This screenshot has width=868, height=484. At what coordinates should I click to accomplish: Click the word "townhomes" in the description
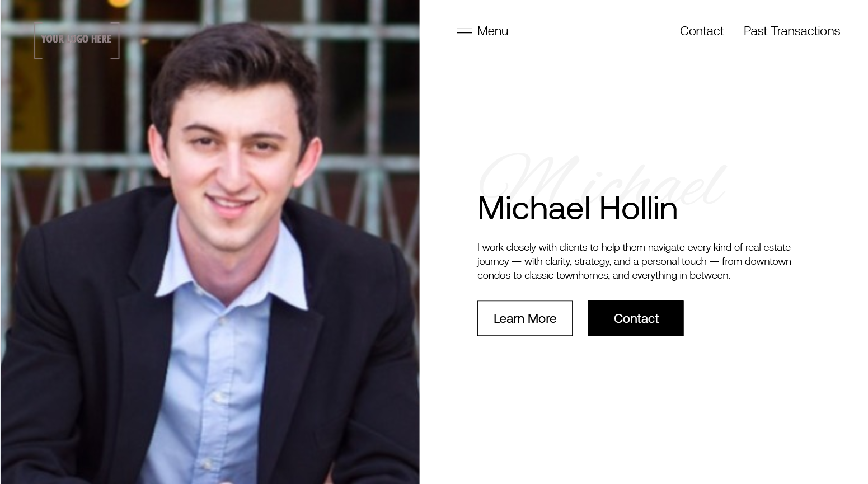point(583,275)
